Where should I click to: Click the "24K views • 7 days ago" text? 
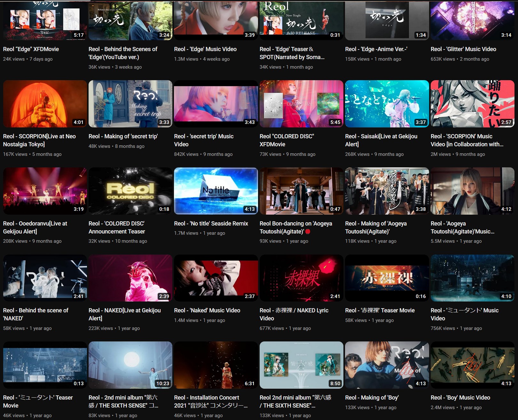pos(28,59)
